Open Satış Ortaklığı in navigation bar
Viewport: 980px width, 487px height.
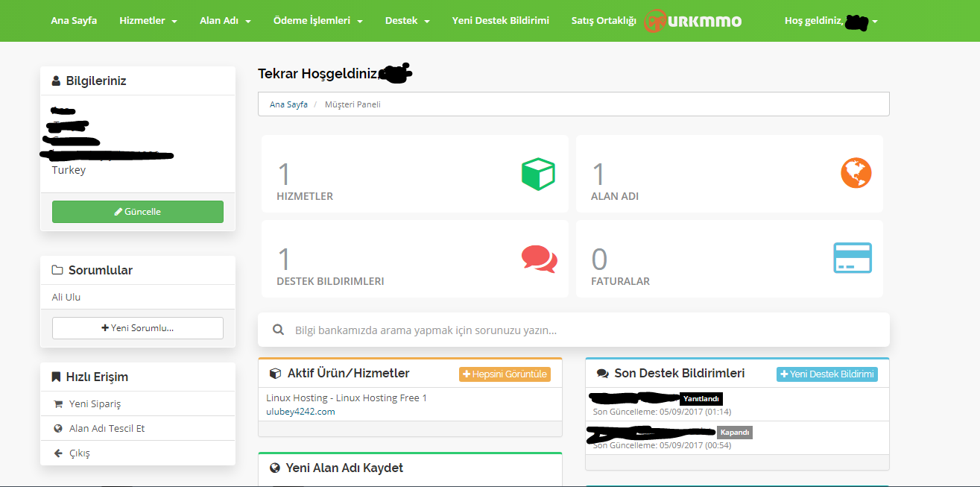(604, 21)
